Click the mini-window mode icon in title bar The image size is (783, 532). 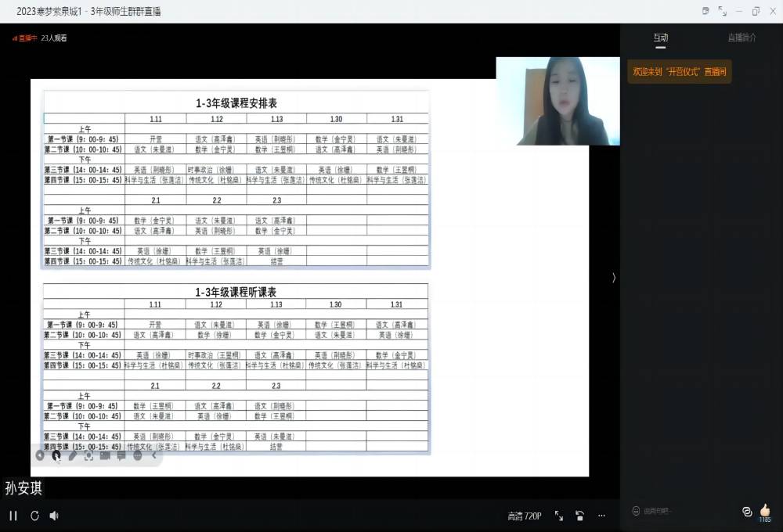pyautogui.click(x=705, y=11)
